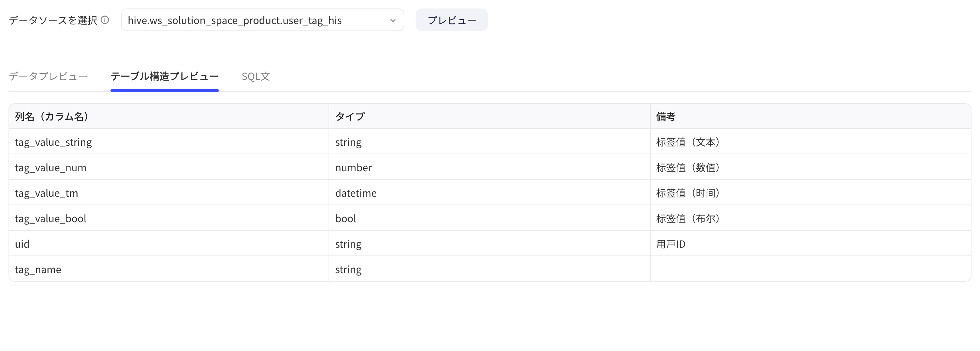The width and height of the screenshot is (980, 351).
Task: Click the 備考 column header
Action: coord(811,116)
